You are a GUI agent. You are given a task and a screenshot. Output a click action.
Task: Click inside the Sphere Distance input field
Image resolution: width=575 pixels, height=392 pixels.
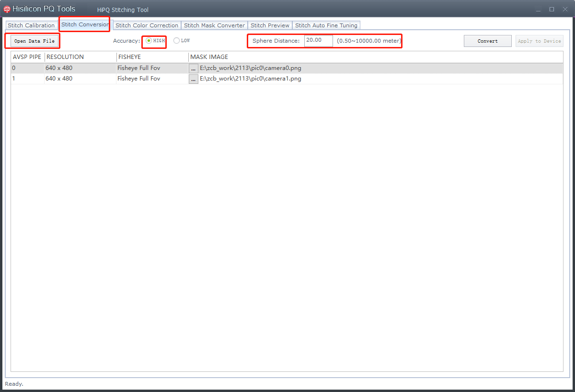click(318, 41)
